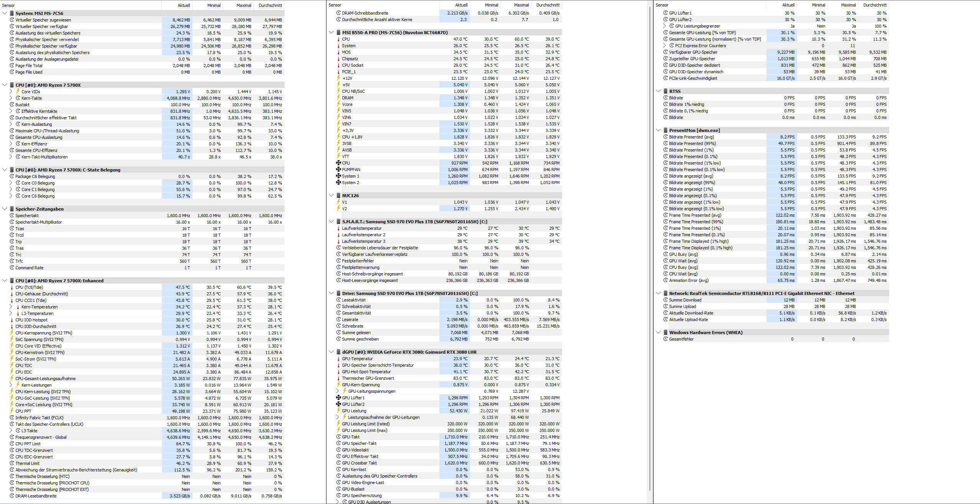Click the thermometer icon of CPU (Tctl/Tdie)
This screenshot has height=504, width=980.
[12, 287]
